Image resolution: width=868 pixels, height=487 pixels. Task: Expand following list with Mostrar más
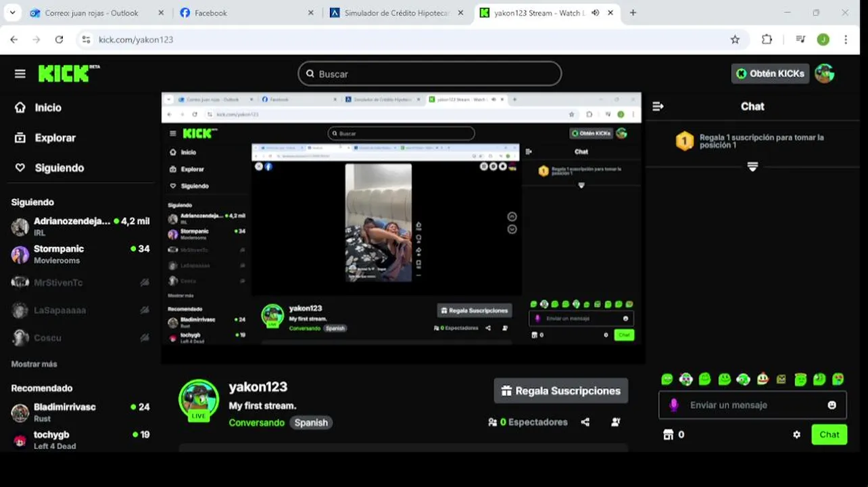pyautogui.click(x=34, y=364)
